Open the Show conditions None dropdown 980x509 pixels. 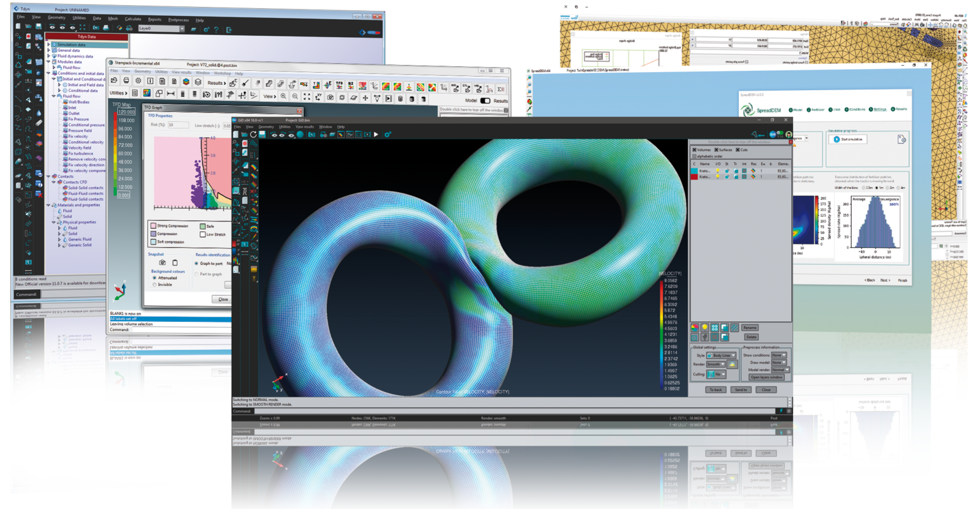click(779, 355)
